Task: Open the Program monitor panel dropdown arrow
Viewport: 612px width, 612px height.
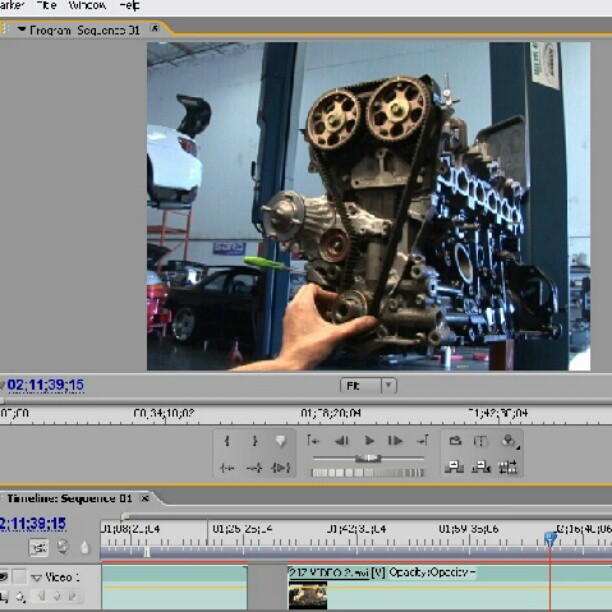Action: click(22, 29)
